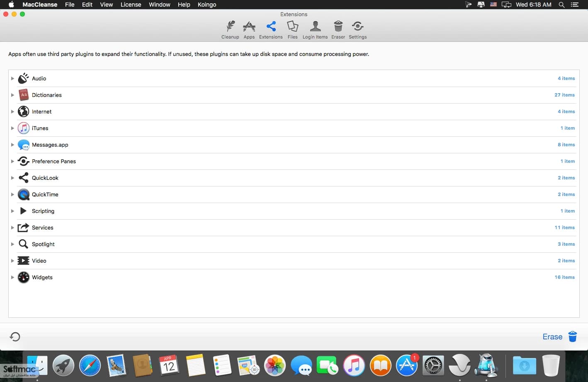Open the License menu
This screenshot has height=382, width=588.
131,5
